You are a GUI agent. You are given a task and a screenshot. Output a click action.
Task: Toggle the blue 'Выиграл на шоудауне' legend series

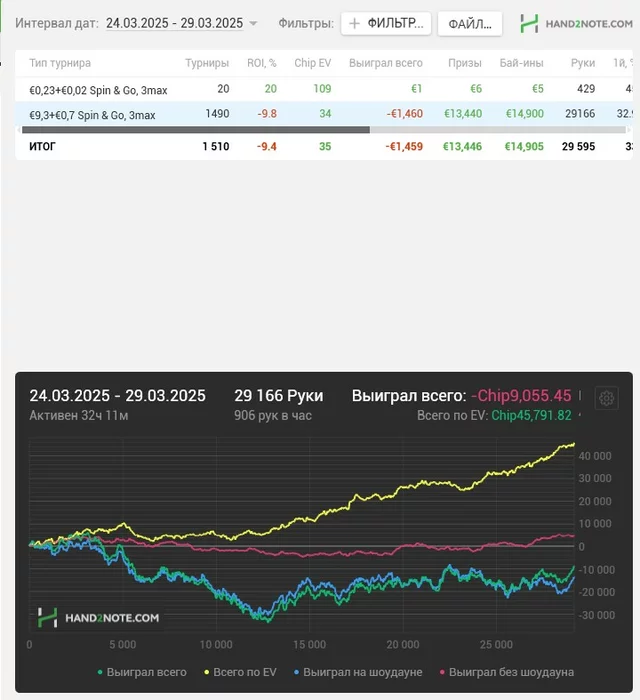point(358,672)
